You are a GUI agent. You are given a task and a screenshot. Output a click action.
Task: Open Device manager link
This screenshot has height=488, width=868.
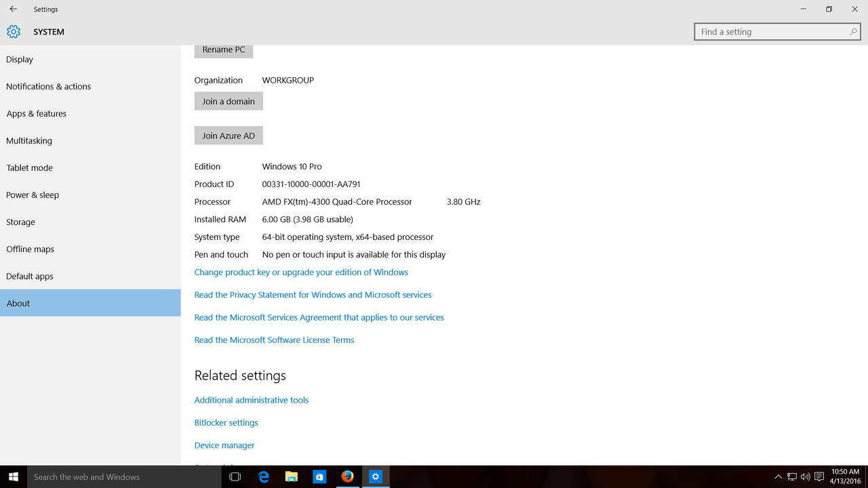click(x=224, y=445)
